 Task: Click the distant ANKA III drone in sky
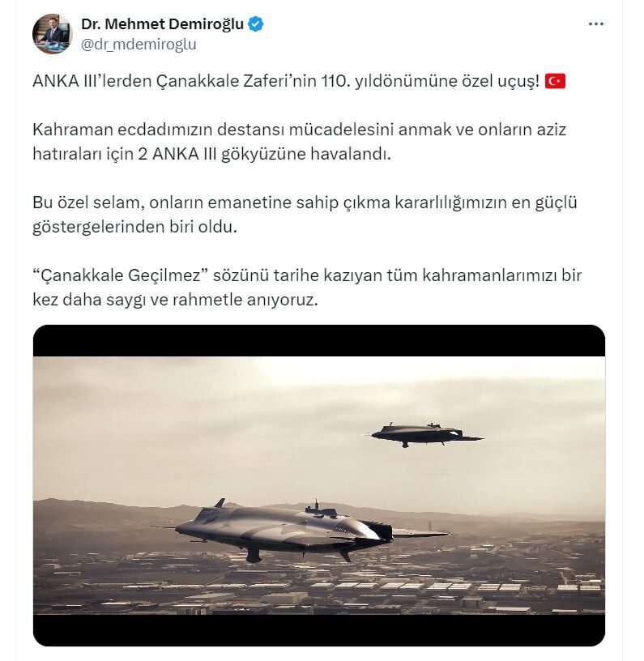[x=424, y=435]
